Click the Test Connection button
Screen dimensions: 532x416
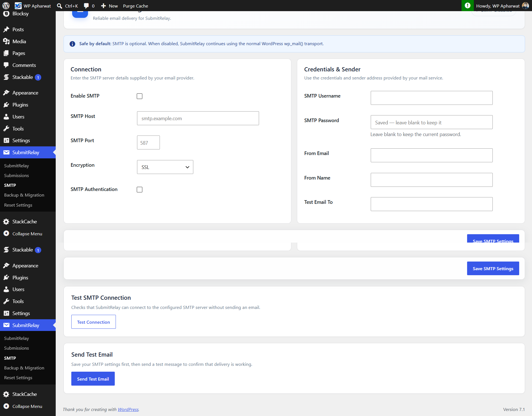(x=94, y=322)
